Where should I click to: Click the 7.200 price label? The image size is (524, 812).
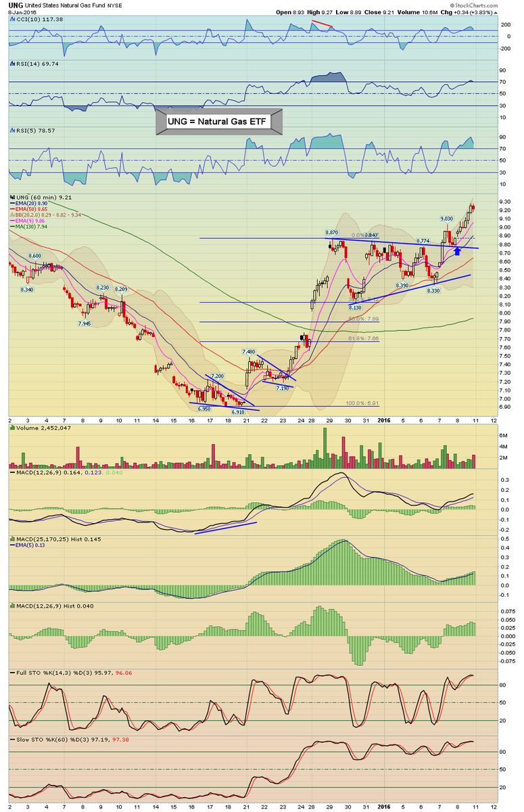[x=217, y=376]
